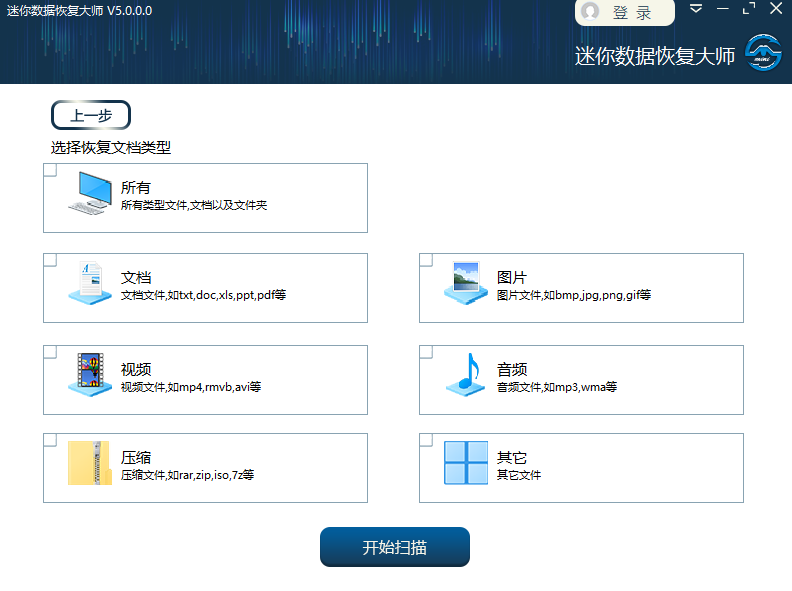Click the computer icon for all file types
The width and height of the screenshot is (792, 591).
tap(90, 192)
